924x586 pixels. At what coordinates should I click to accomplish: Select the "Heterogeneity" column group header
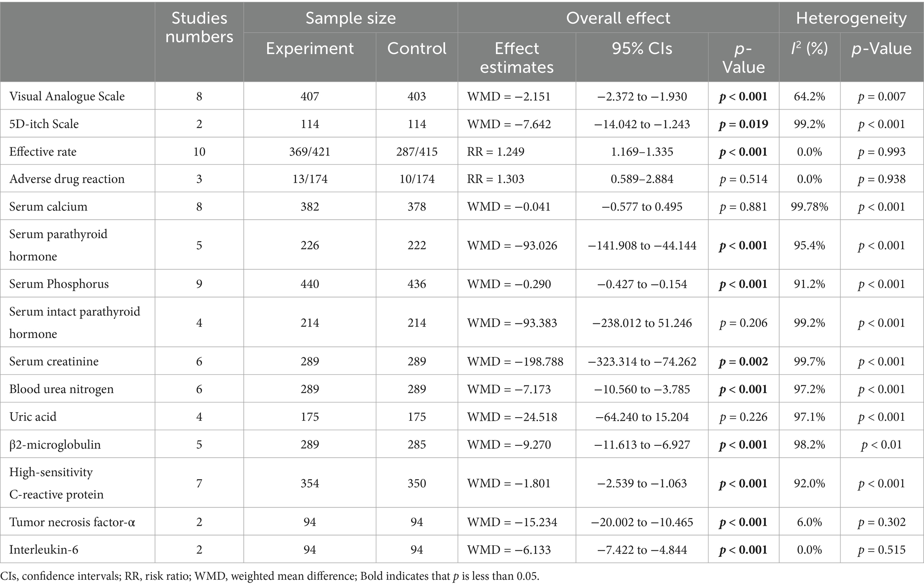click(851, 18)
